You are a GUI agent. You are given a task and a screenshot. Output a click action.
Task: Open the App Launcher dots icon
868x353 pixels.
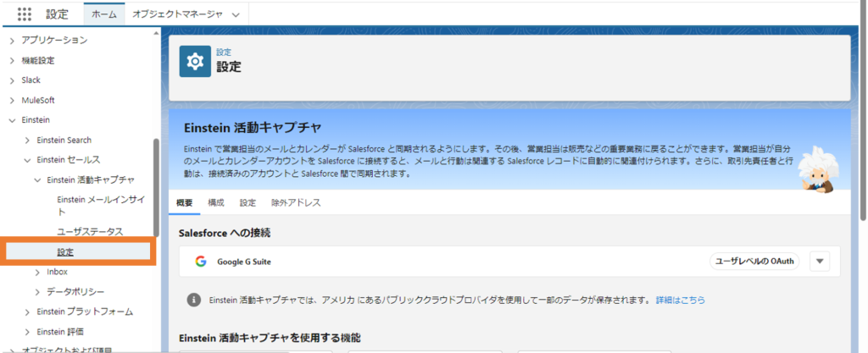coord(25,14)
